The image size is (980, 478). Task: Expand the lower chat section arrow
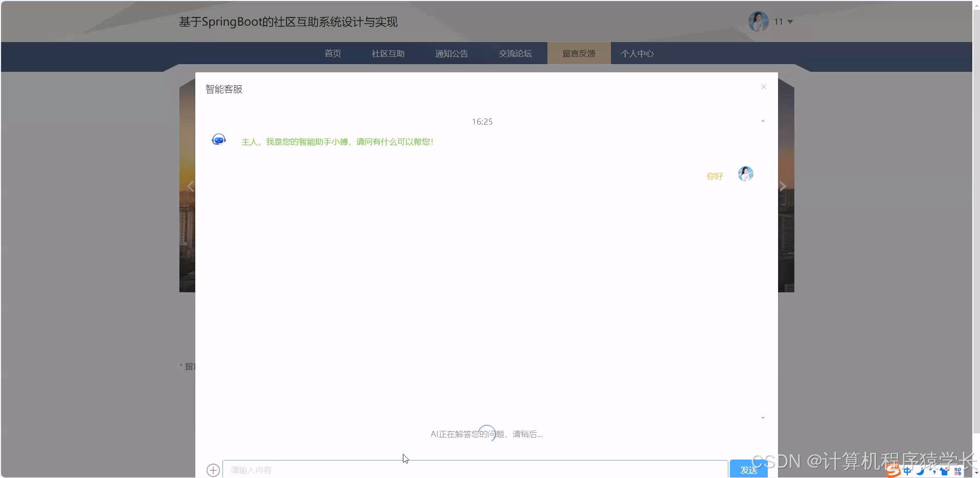(762, 418)
